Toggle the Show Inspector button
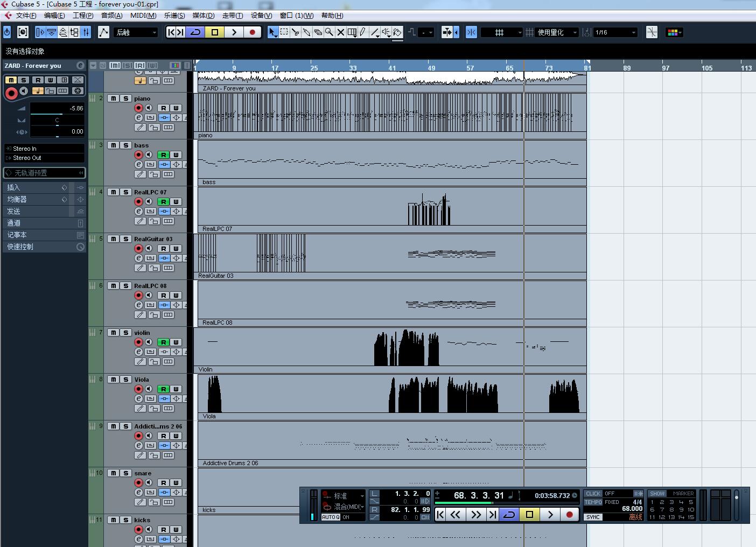This screenshot has height=547, width=756. point(40,32)
